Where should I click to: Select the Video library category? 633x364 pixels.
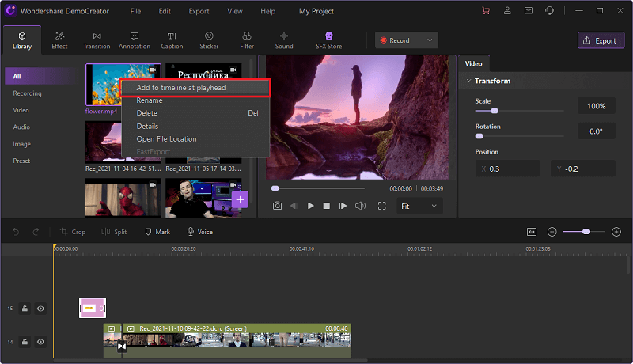click(21, 110)
